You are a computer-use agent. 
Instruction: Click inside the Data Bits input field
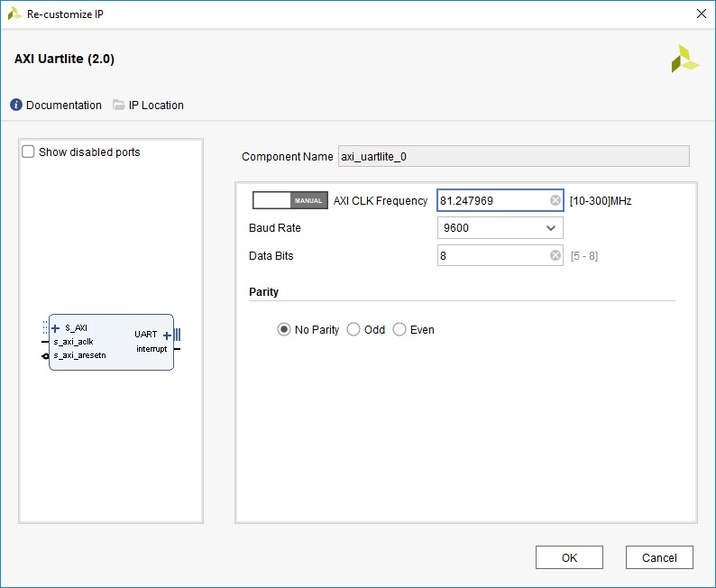click(x=491, y=256)
